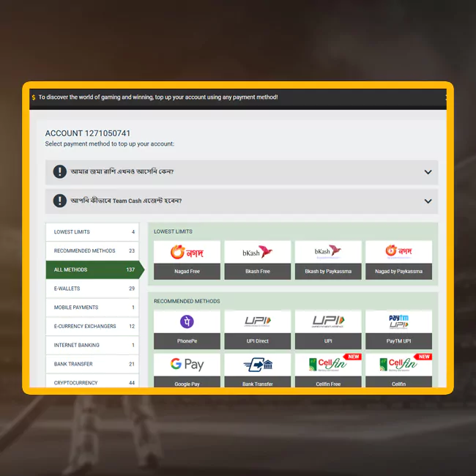The image size is (476, 476).
Task: Click the Google Pay label button
Action: pos(187,382)
